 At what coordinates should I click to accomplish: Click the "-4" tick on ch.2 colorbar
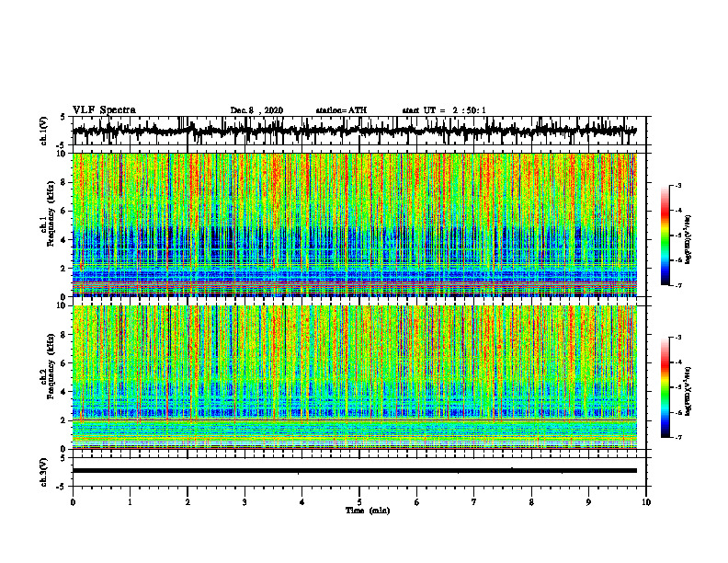678,362
